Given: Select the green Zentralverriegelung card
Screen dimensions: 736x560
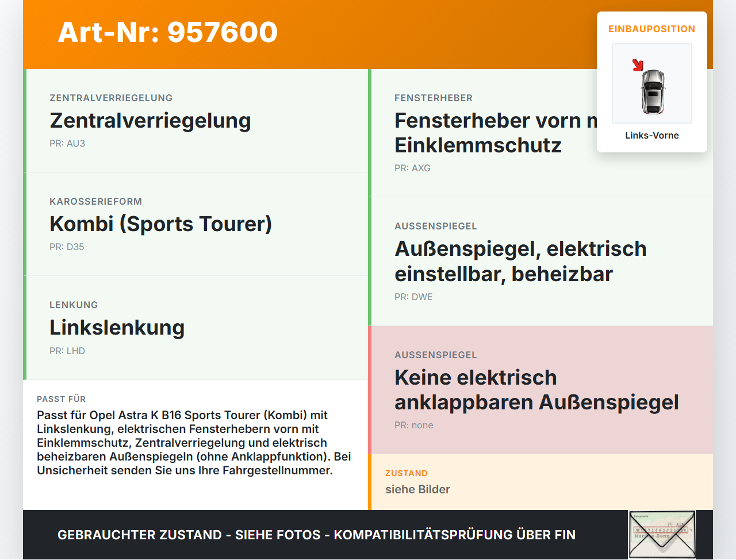Looking at the screenshot, I should click(195, 120).
